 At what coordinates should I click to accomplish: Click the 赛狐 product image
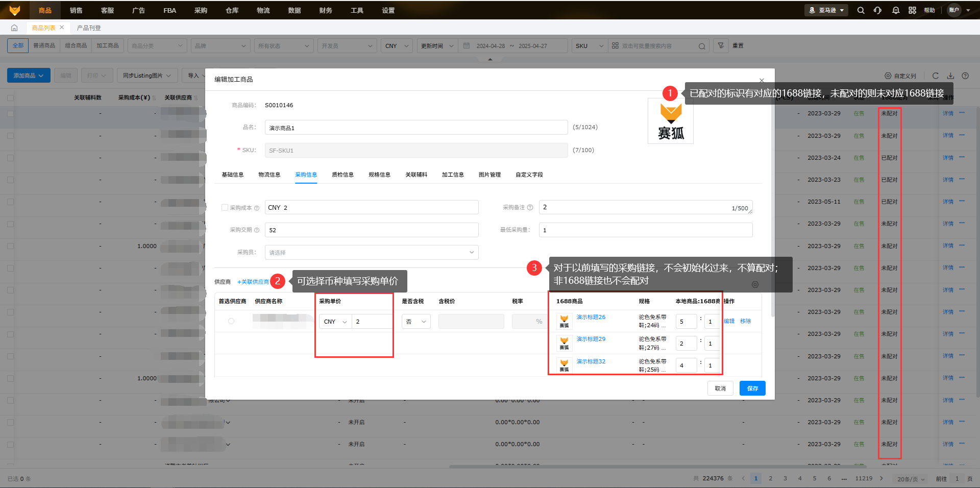coord(671,121)
